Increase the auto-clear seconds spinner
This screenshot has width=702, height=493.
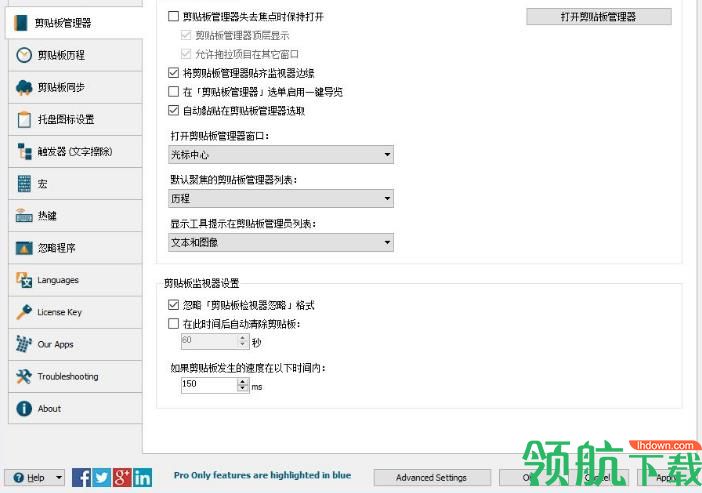[x=243, y=337]
